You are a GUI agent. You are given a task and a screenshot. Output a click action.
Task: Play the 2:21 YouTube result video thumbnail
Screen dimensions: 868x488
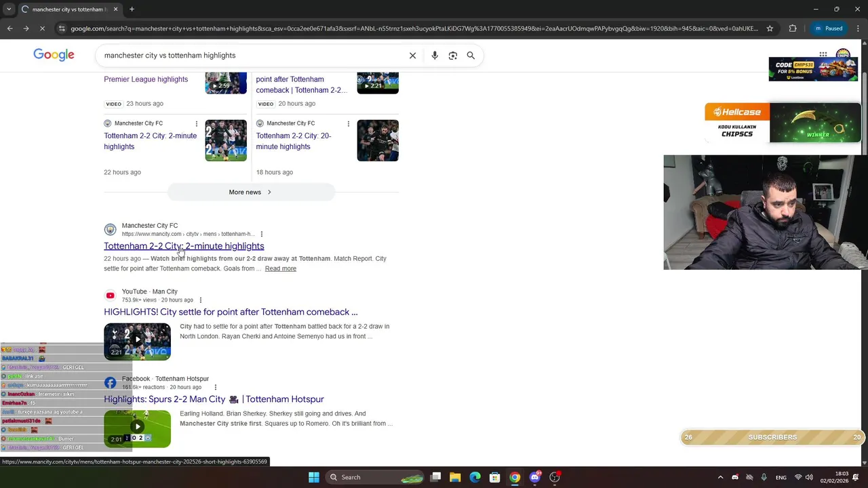click(137, 342)
